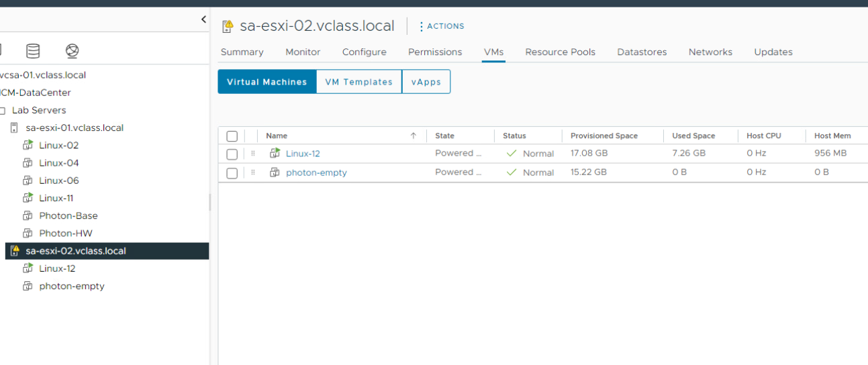Screen dimensions: 868x365
Task: Sort by the Host CPU column header
Action: [764, 136]
